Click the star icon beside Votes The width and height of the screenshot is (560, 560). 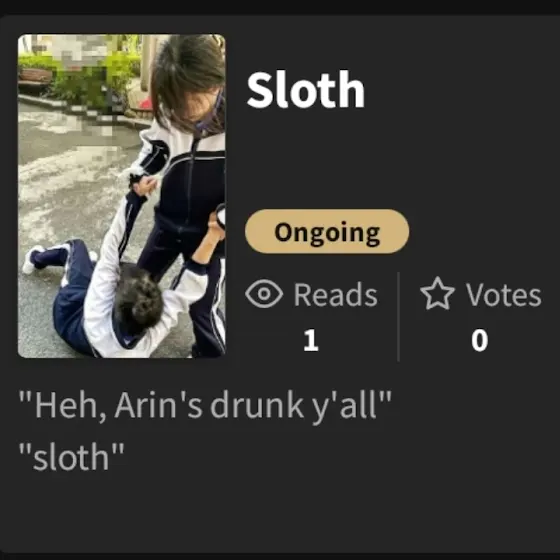point(437,293)
